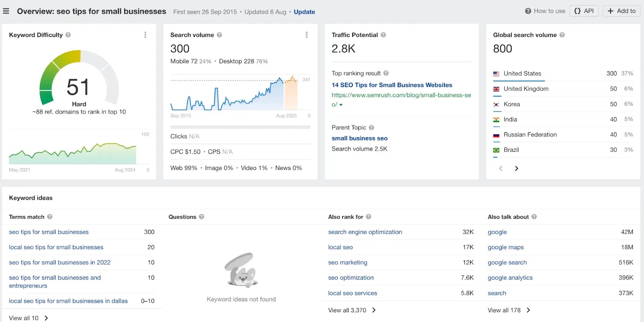Click the Keyword Difficulty gauge showing 51

[x=79, y=78]
